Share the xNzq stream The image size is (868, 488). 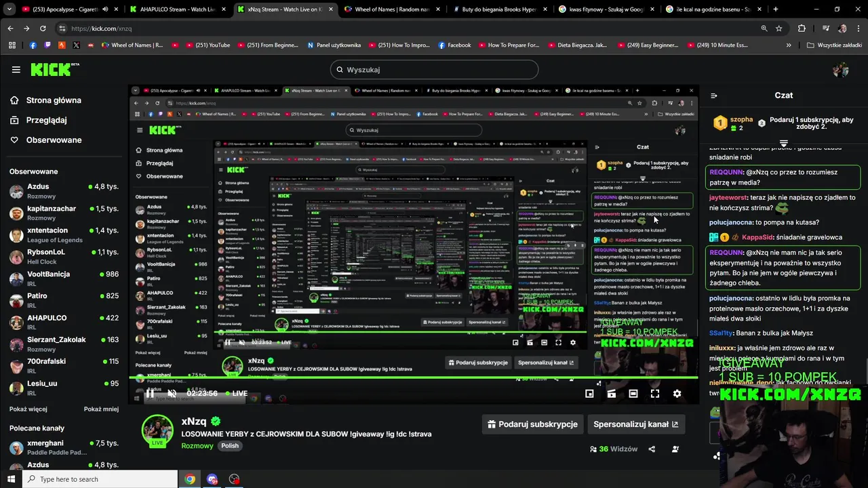(x=652, y=449)
